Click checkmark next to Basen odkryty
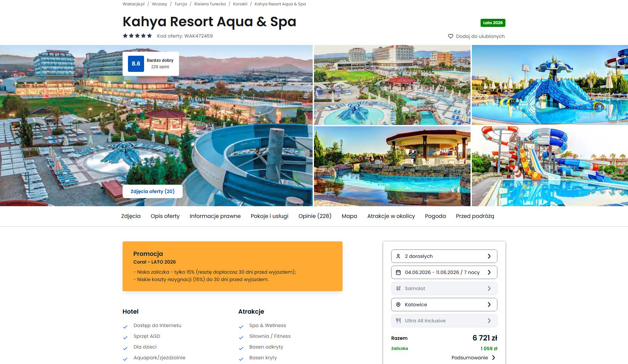Image resolution: width=628 pixels, height=364 pixels. (x=241, y=348)
